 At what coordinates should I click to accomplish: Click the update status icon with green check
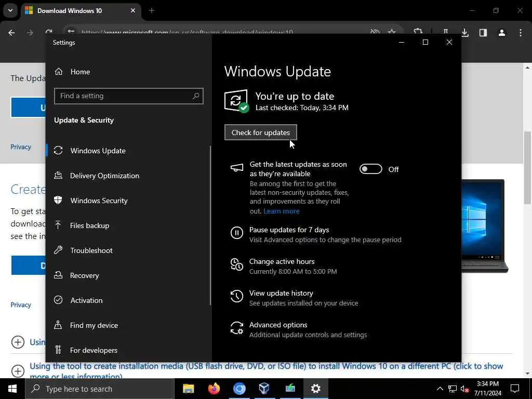coord(236,101)
